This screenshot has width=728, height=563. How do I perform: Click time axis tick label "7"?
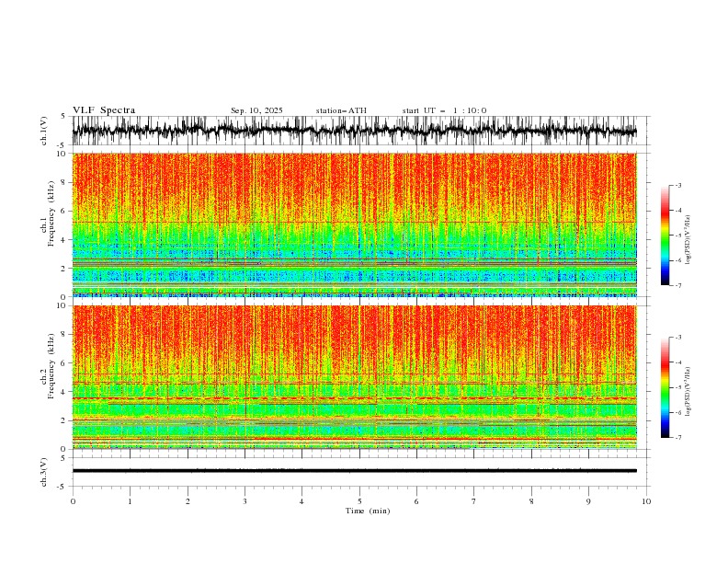coord(474,501)
